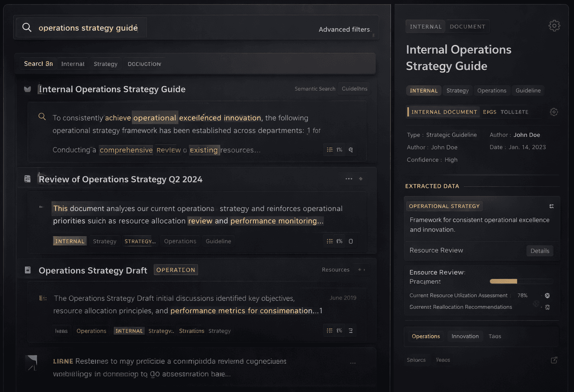Click into the operations strategy guide search field
Viewport: 574px width, 392px height.
point(88,28)
